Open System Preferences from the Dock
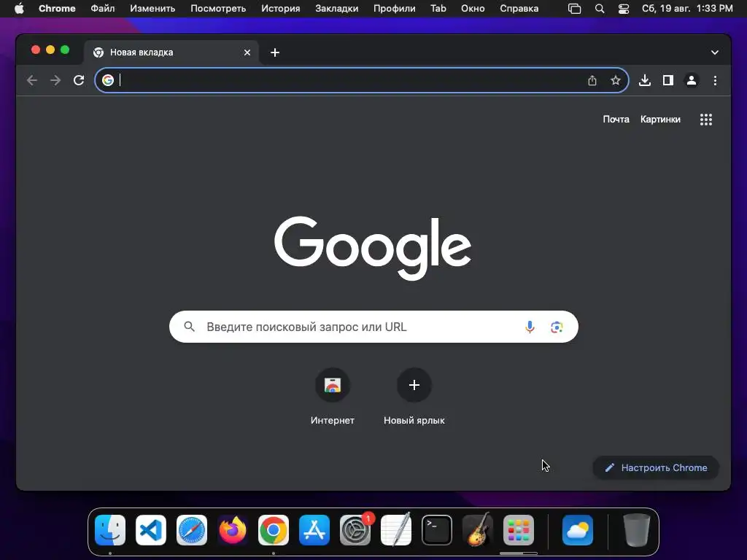The height and width of the screenshot is (560, 747). [355, 530]
